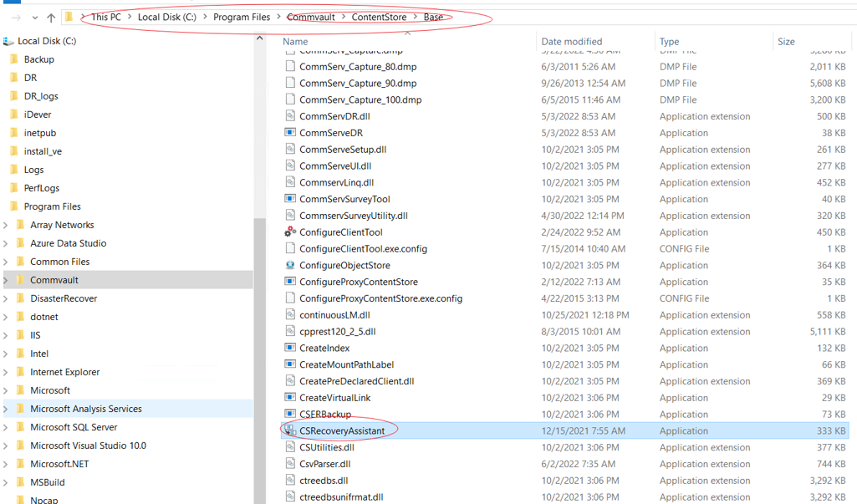This screenshot has height=504, width=857.
Task: Click the ConfigureObjectStore application icon
Action: (290, 266)
